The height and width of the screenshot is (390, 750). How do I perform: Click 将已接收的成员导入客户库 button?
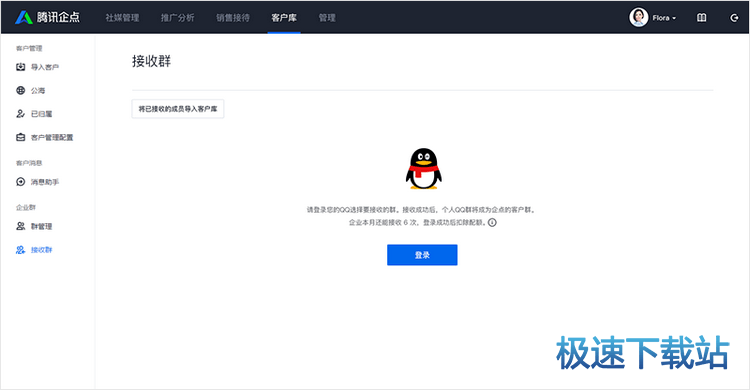coord(178,109)
